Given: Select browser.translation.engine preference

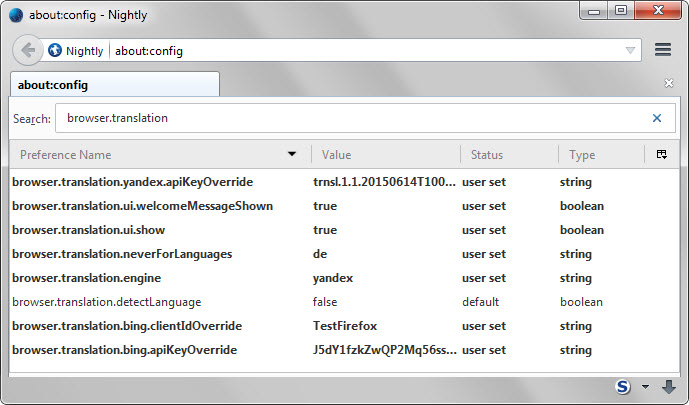Looking at the screenshot, I should click(x=86, y=278).
